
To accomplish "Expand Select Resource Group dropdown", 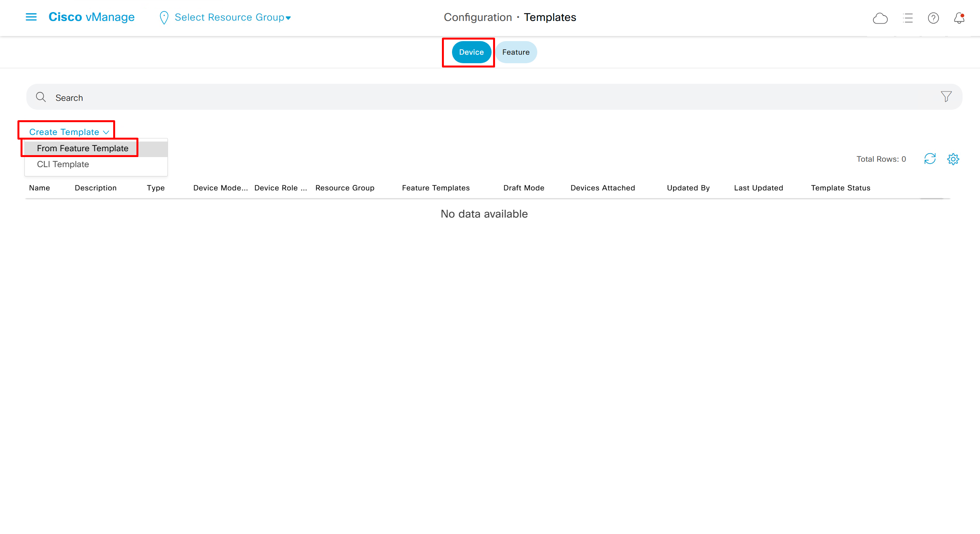I will [x=232, y=17].
